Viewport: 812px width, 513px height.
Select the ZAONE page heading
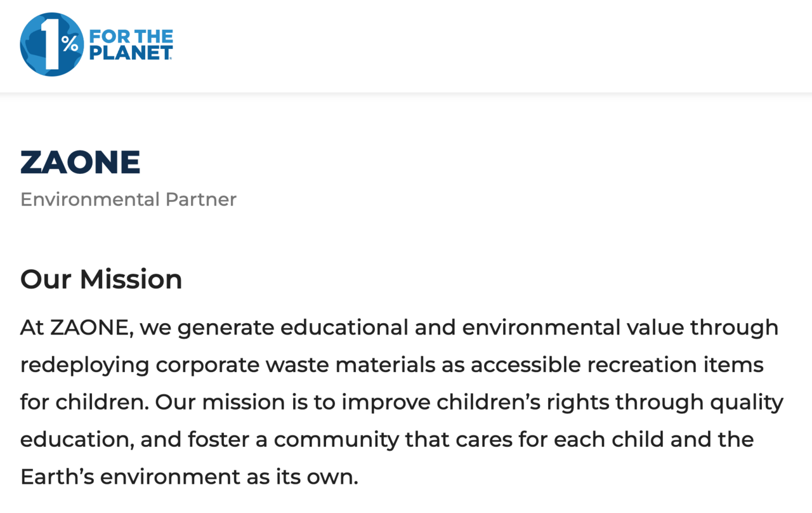click(x=81, y=162)
